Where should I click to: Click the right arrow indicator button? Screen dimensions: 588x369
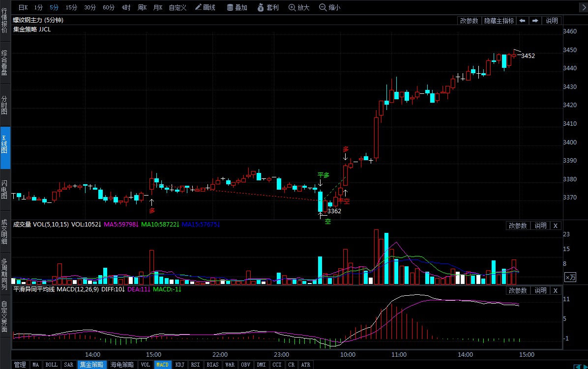[x=535, y=21]
